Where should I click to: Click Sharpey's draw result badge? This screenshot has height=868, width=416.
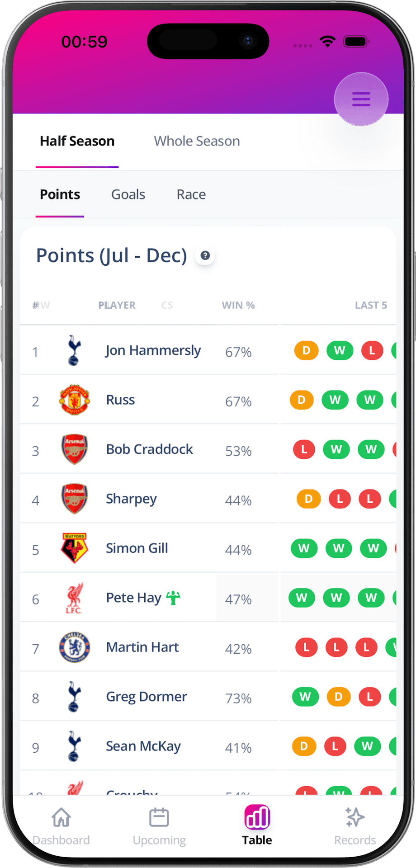point(309,499)
